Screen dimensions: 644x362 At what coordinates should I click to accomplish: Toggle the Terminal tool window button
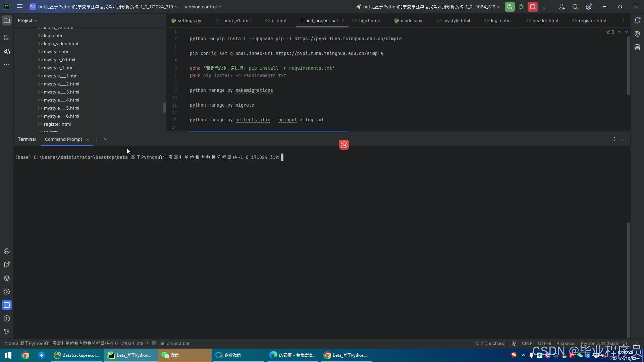coord(7,305)
